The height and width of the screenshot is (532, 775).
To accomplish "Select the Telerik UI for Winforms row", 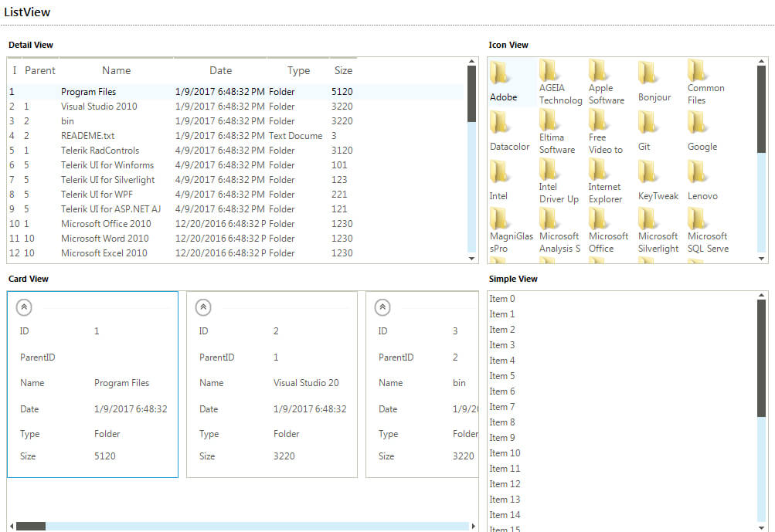I will coord(236,165).
